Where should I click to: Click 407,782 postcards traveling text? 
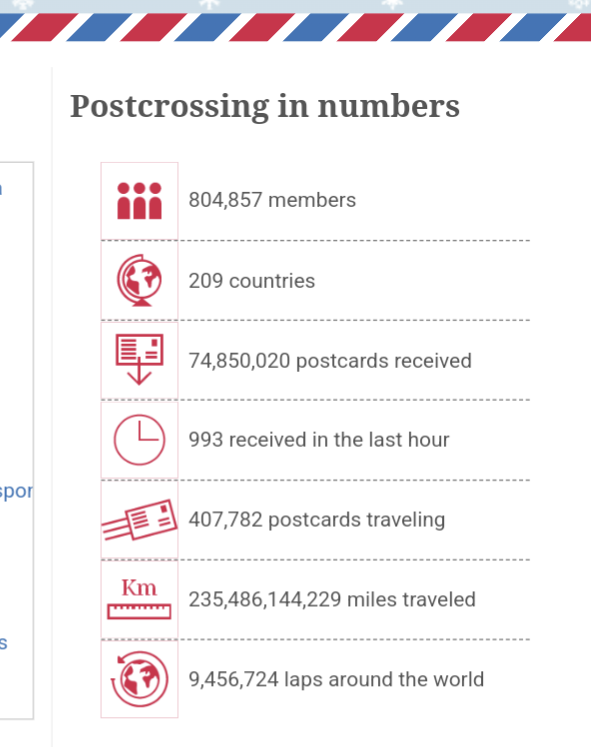pos(317,520)
